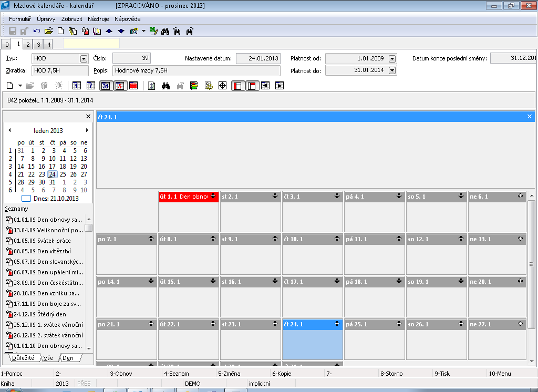The width and height of the screenshot is (538, 392).
Task: Toggle the left side panel layout button
Action: (237, 86)
